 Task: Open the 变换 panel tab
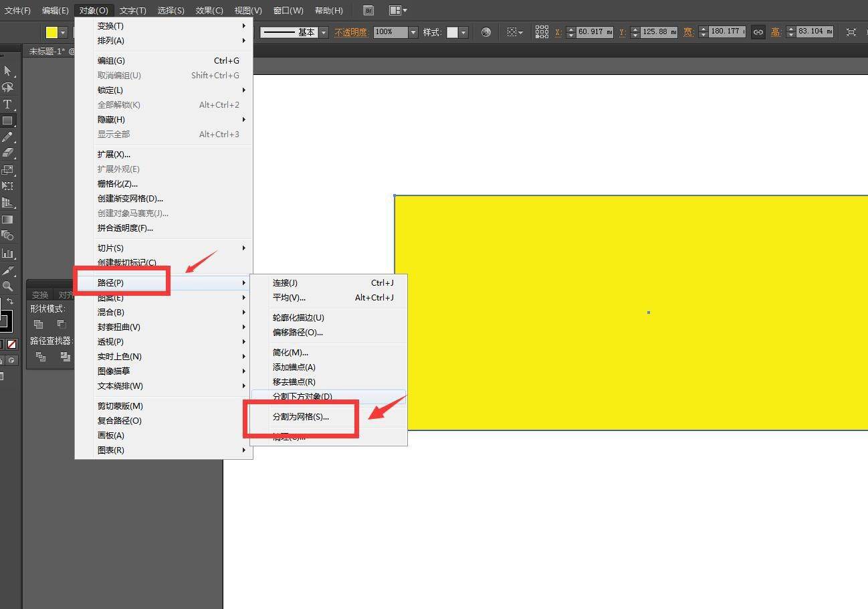tap(40, 295)
